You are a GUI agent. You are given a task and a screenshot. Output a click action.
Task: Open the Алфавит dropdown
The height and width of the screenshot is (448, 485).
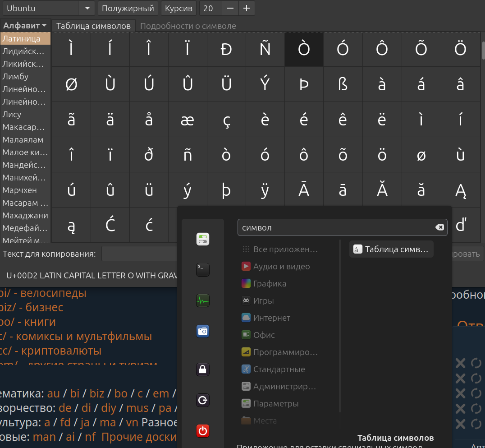point(25,25)
